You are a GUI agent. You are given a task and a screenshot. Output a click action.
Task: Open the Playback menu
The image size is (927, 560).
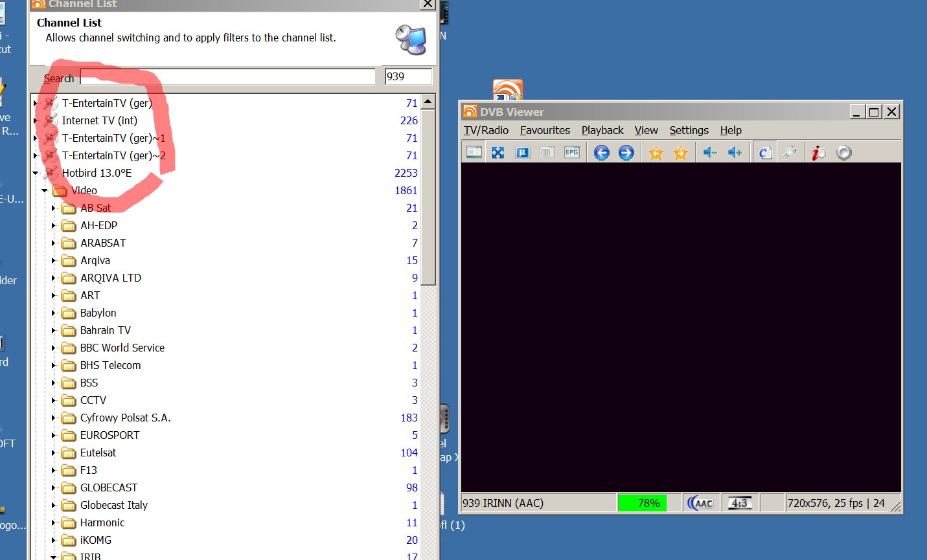click(602, 130)
